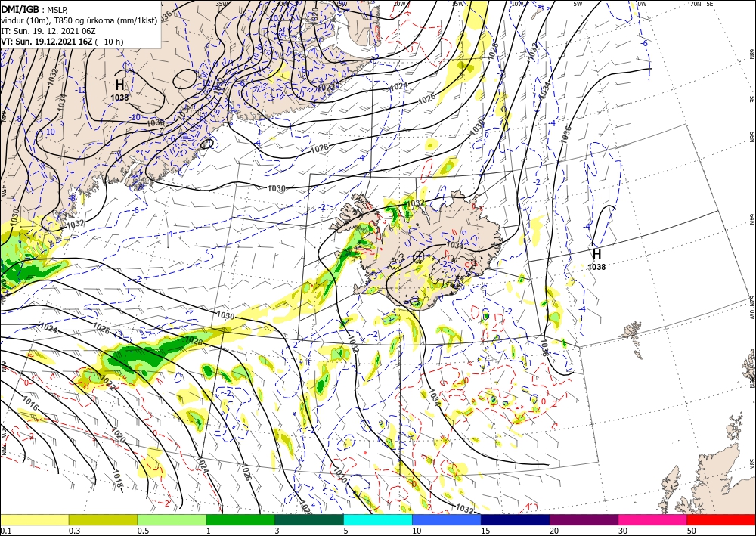Click the 'VT: Sun. 19.12.2021 16Z (+10 h)' line
Screen dimensions: 756x536
(x=62, y=42)
